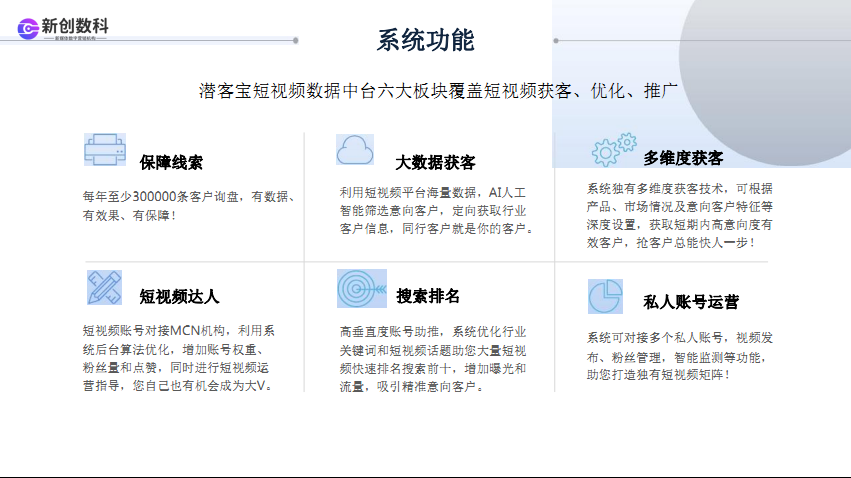The width and height of the screenshot is (851, 478).
Task: Click the line 短视频账号对接MCN机构，利用系
Action: pos(179,331)
